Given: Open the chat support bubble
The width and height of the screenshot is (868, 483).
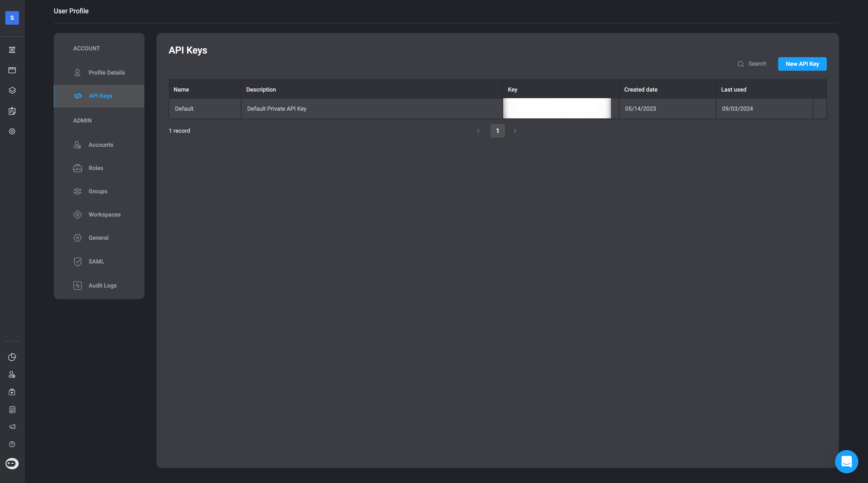Looking at the screenshot, I should (x=846, y=461).
